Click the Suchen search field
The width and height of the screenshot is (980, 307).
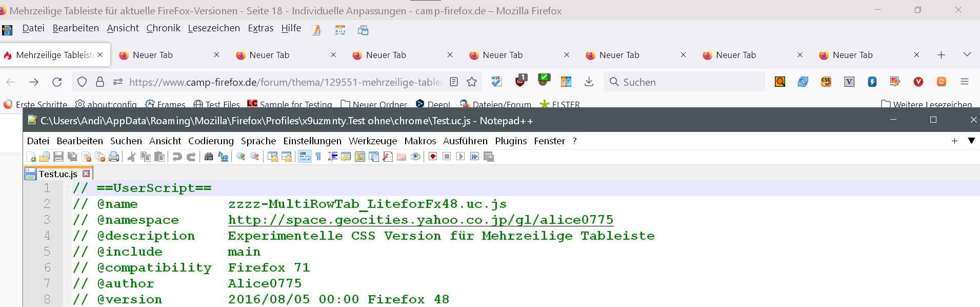click(687, 82)
